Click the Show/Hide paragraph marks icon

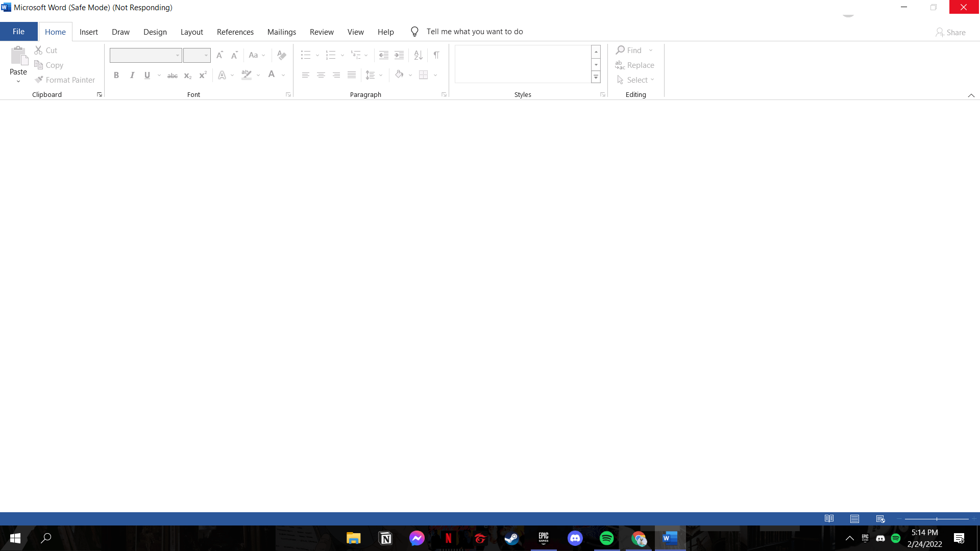[436, 55]
